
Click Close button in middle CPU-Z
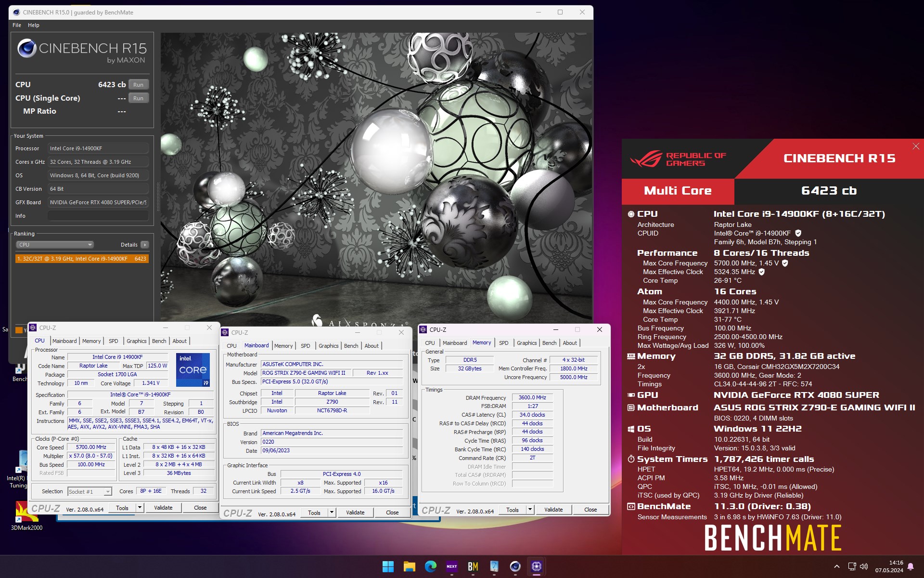pyautogui.click(x=392, y=512)
